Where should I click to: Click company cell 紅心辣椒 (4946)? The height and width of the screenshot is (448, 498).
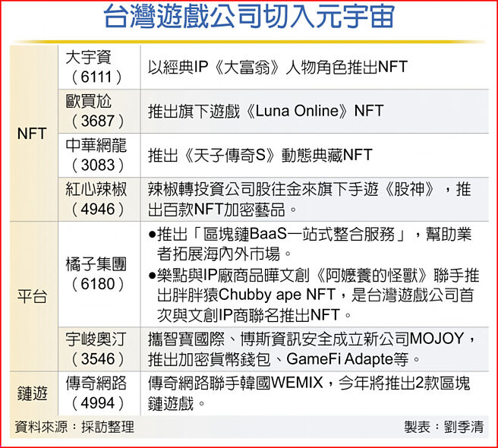click(99, 199)
